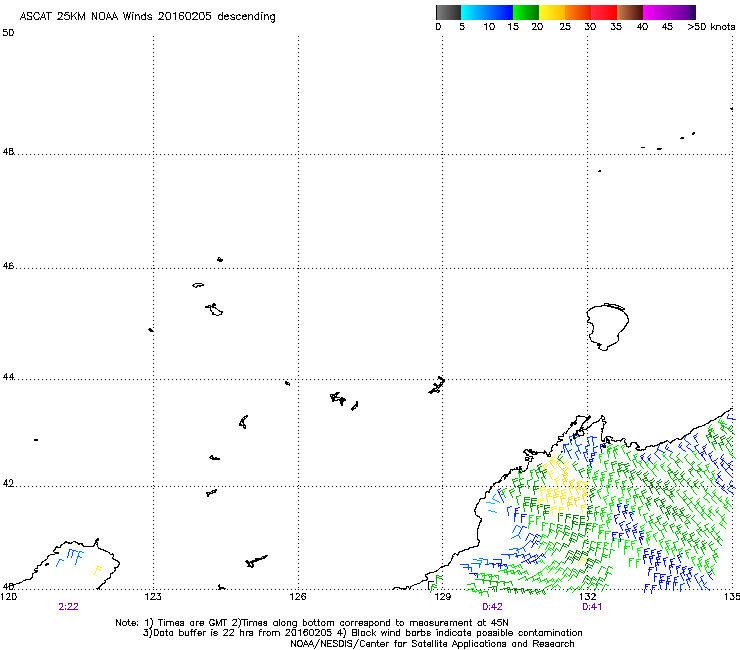Click the title 'ASCAT 25KM NOAA Winds 20160205 descending'

147,17
